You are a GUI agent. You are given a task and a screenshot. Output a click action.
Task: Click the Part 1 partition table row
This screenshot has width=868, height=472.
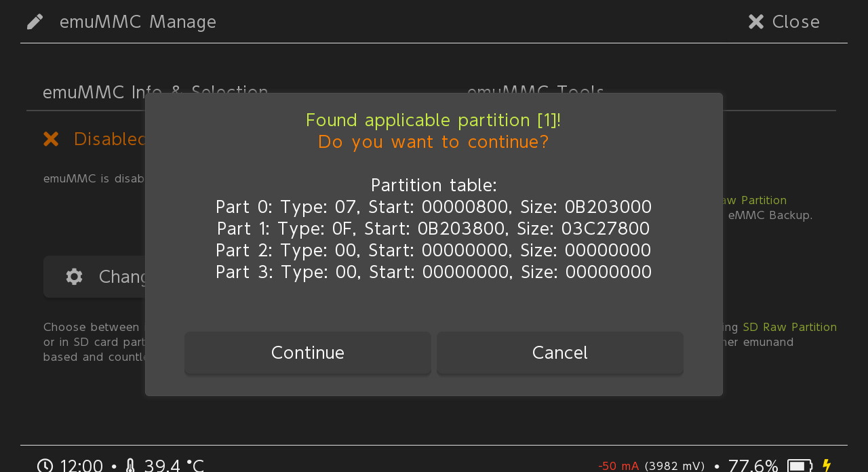coord(433,229)
